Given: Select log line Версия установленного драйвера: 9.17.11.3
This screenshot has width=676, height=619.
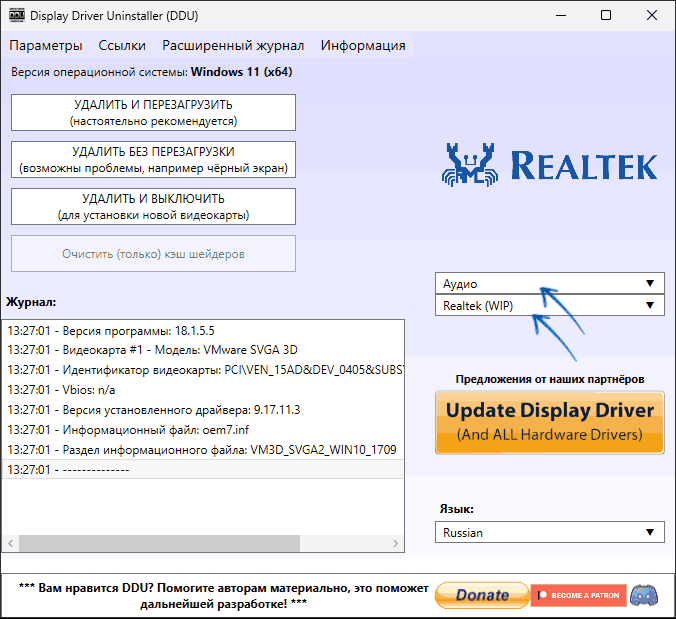Looking at the screenshot, I should tap(203, 410).
